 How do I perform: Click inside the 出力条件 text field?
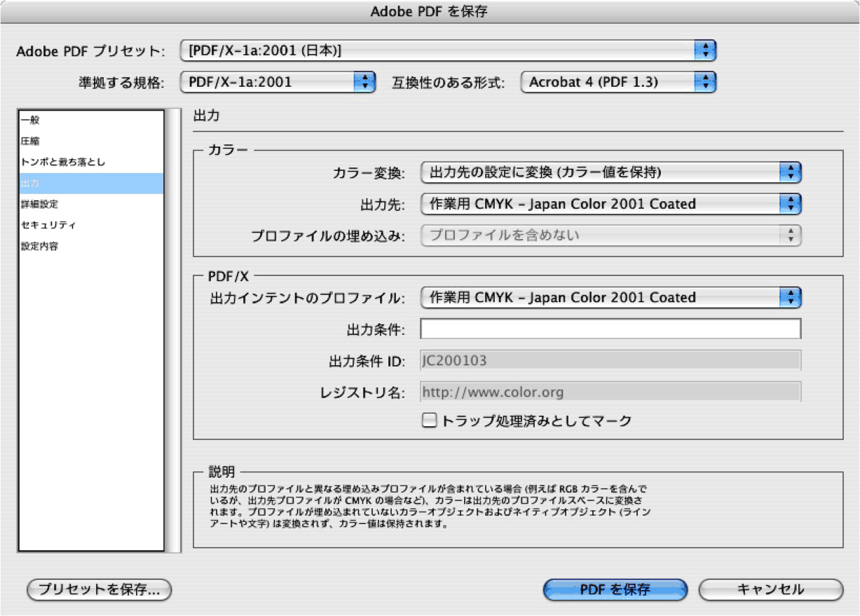click(x=610, y=328)
